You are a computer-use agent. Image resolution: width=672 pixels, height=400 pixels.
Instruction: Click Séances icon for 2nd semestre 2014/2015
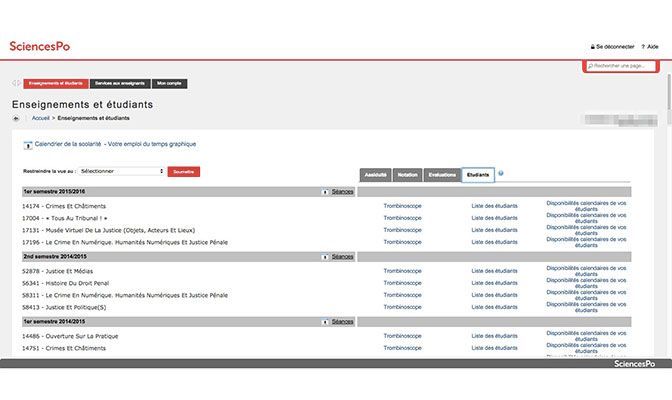point(325,256)
